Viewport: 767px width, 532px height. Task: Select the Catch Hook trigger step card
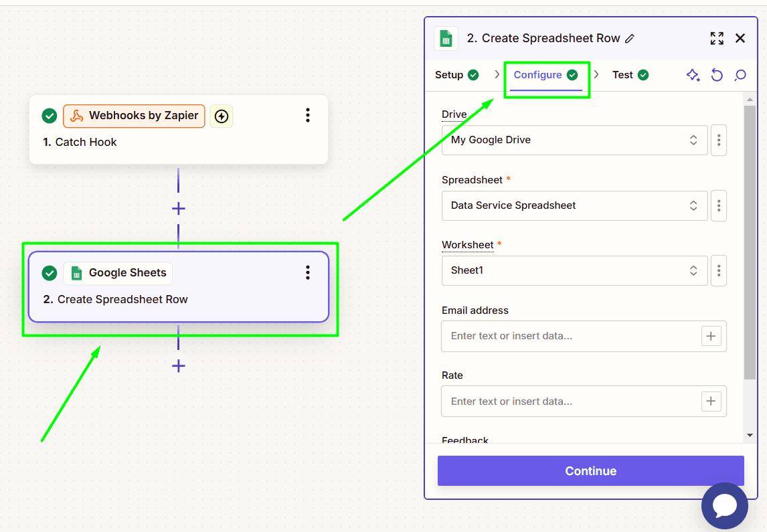tap(179, 130)
